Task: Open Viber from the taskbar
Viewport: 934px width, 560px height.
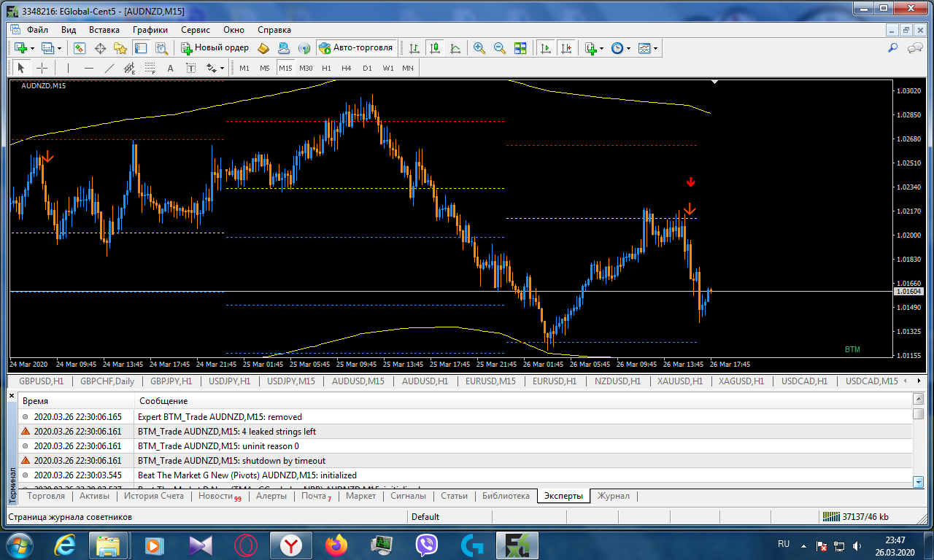Action: point(427,545)
